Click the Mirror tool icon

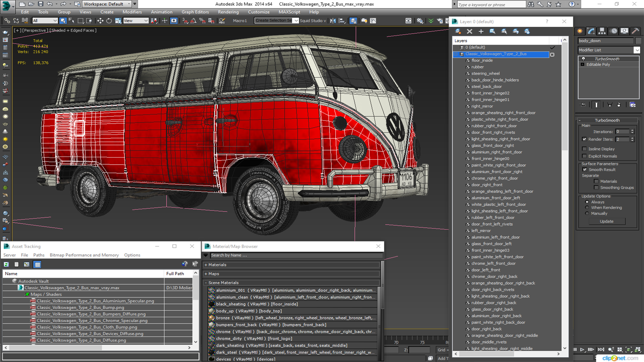pos(333,21)
